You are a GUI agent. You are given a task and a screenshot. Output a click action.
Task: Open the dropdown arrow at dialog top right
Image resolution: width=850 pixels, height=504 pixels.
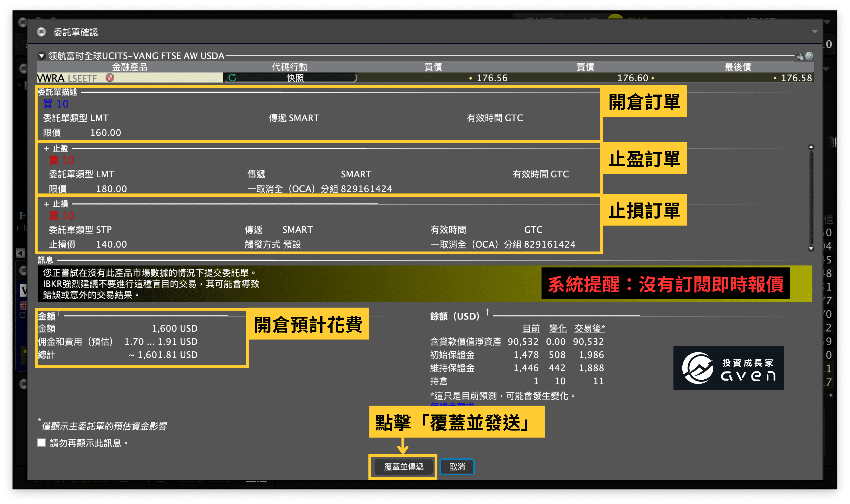[815, 31]
